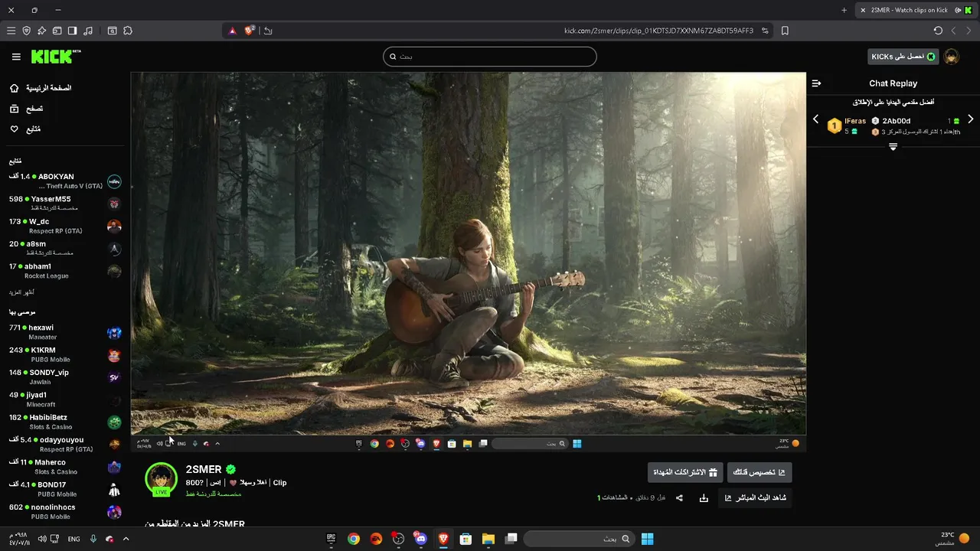Click the share page icon in address bar

[267, 31]
